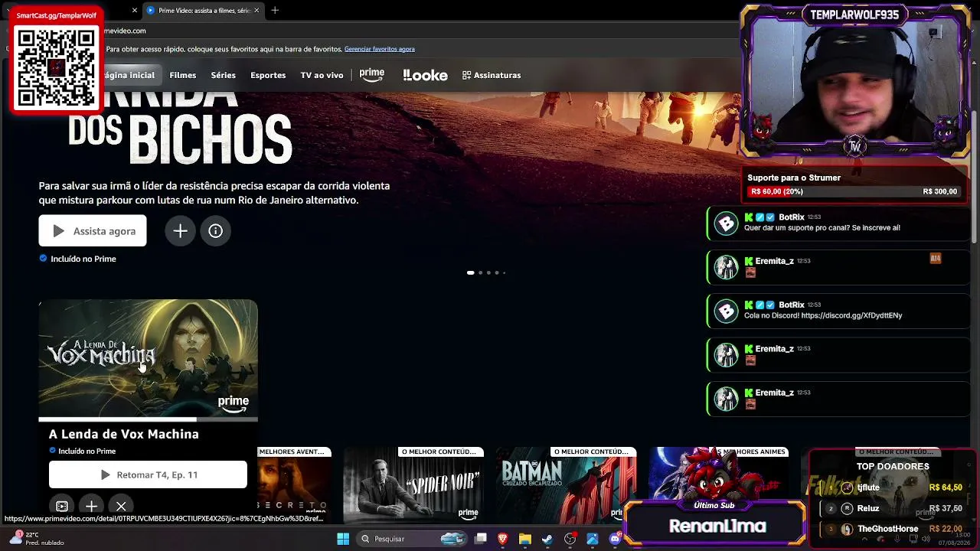
Task: Click tjflute in Top Doadores list
Action: (x=868, y=487)
